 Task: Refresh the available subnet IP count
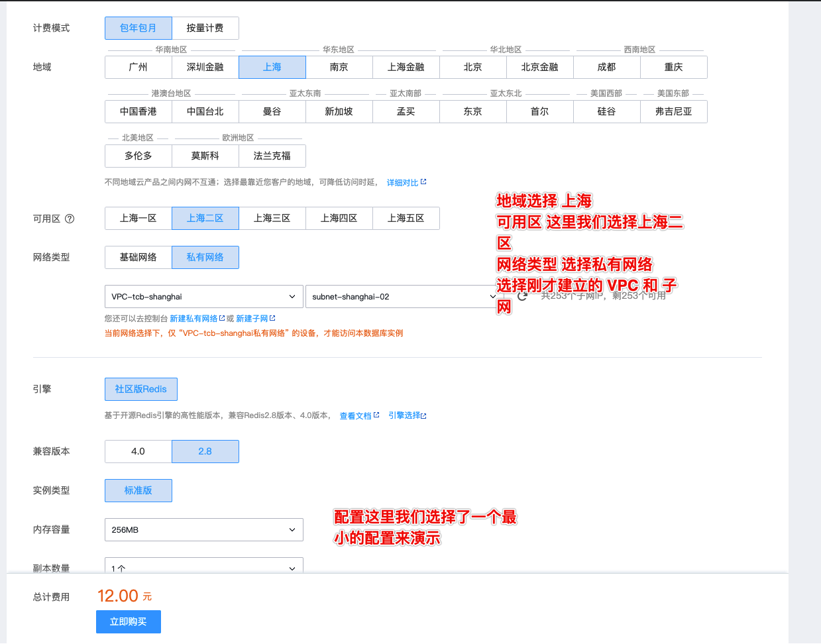pos(521,297)
